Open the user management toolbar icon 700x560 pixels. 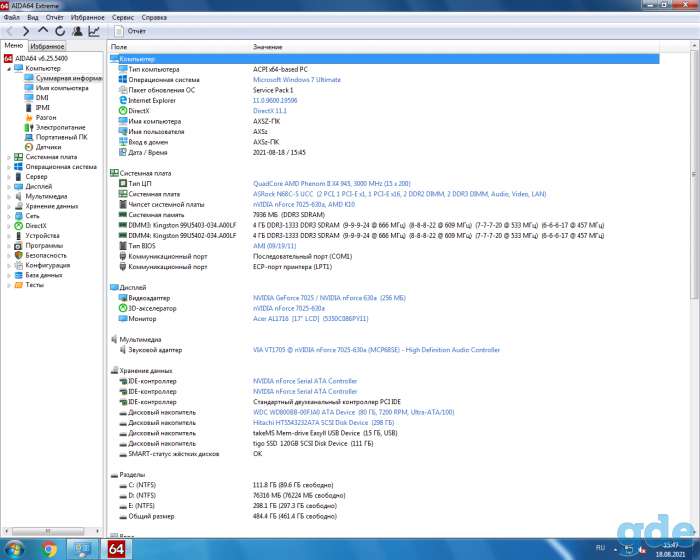tap(77, 31)
